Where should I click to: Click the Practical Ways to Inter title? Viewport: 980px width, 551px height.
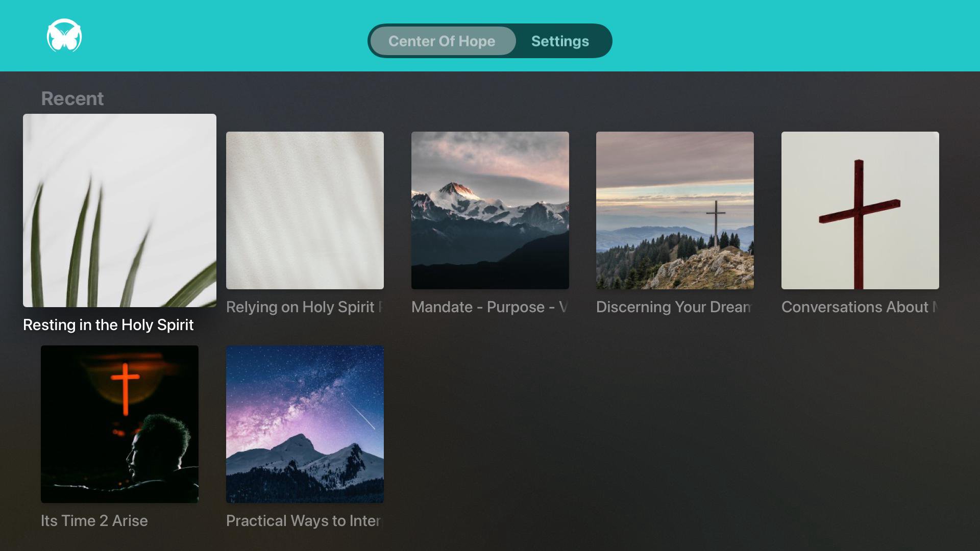pos(304,521)
